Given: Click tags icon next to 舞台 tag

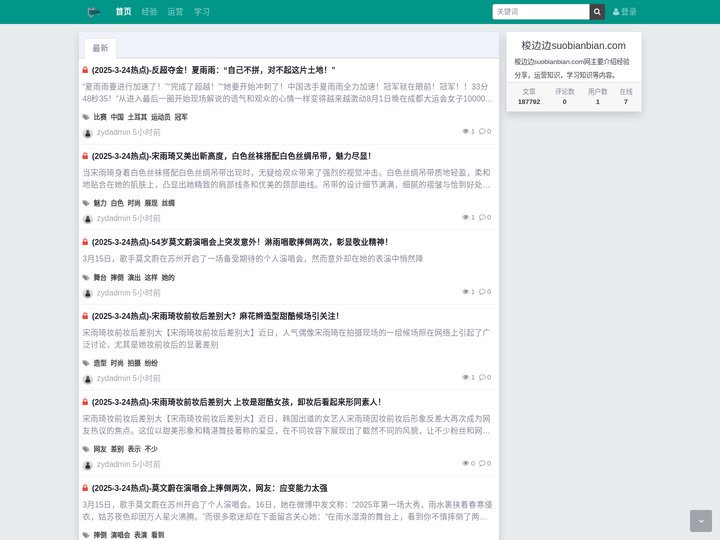Looking at the screenshot, I should [x=86, y=277].
